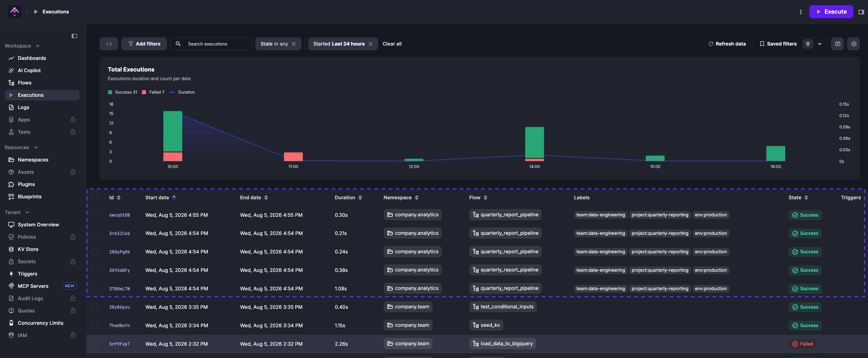Screen dimensions: 868x358
Task: Open the chart settings gear icon
Action: click(x=853, y=44)
